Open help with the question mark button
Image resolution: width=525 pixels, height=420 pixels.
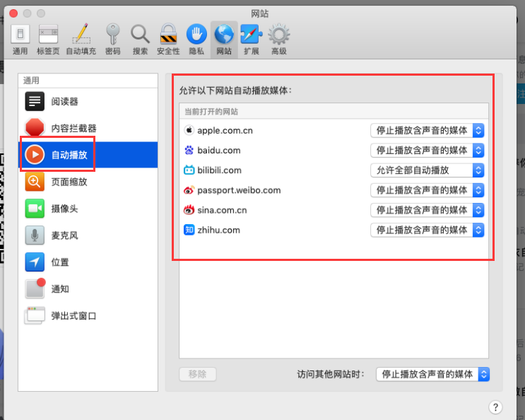pyautogui.click(x=495, y=407)
